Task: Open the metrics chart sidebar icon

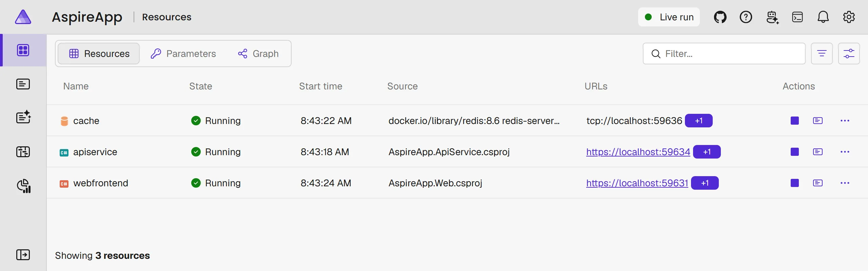Action: [24, 186]
